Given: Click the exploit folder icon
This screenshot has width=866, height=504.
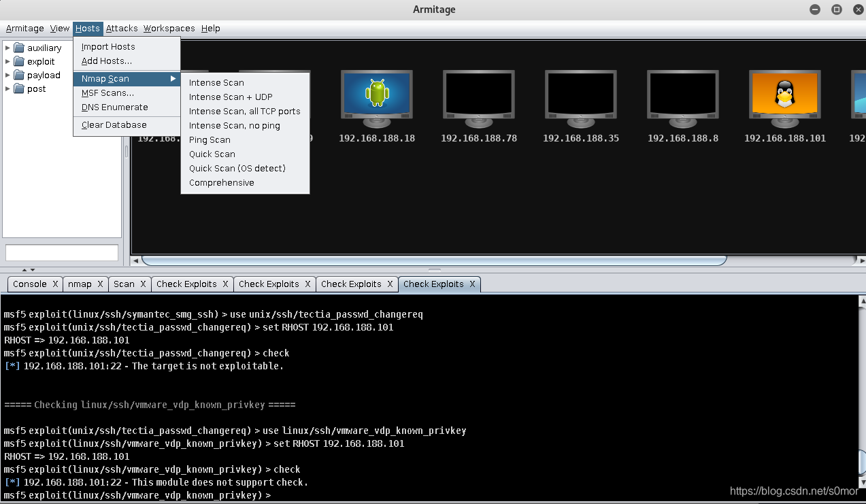Looking at the screenshot, I should [19, 61].
